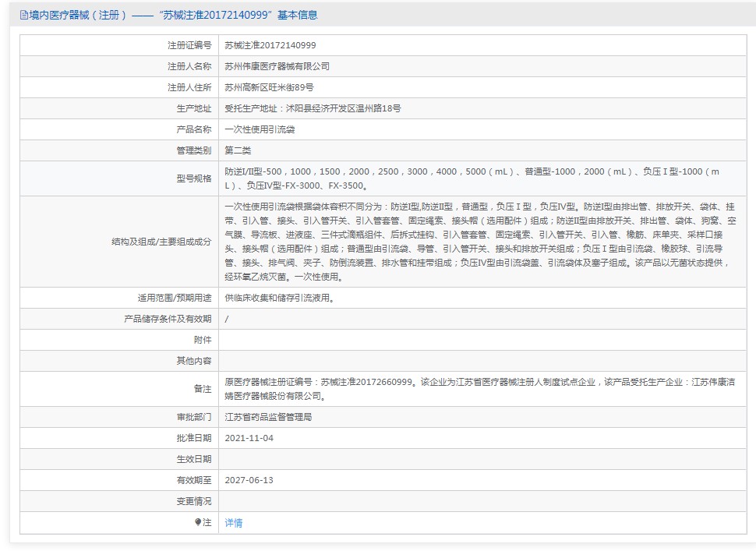Click the approval date 2021-11-04

249,438
